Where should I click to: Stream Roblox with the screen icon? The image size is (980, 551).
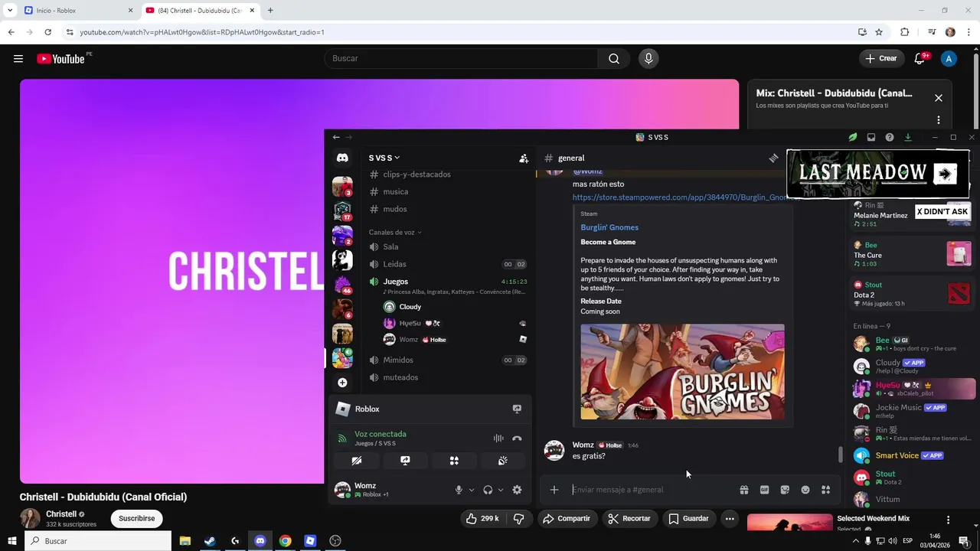click(x=517, y=409)
